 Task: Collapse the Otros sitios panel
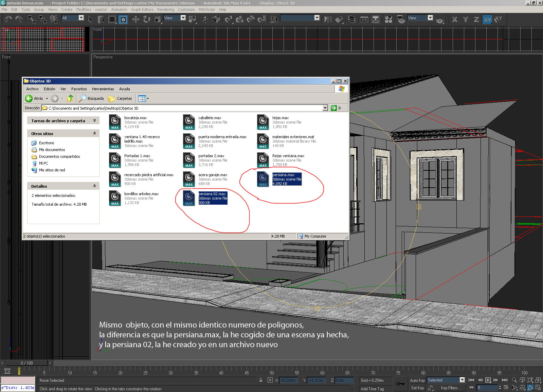(x=94, y=133)
